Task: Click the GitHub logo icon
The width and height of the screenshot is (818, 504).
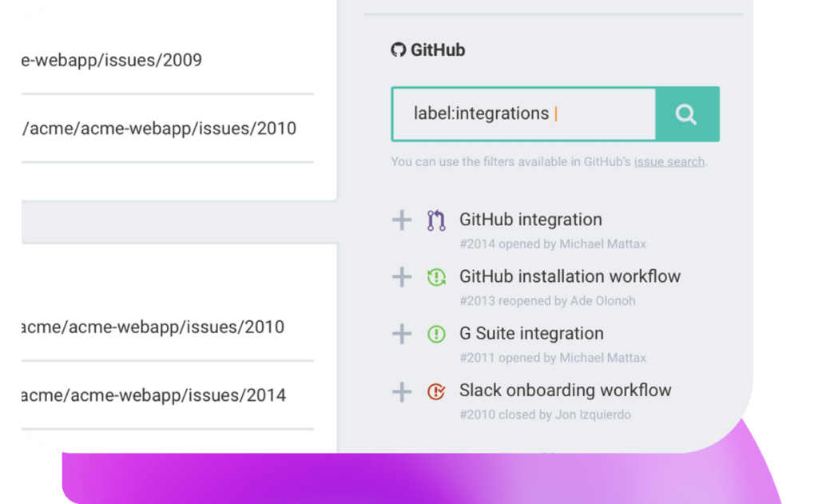Action: click(x=399, y=50)
